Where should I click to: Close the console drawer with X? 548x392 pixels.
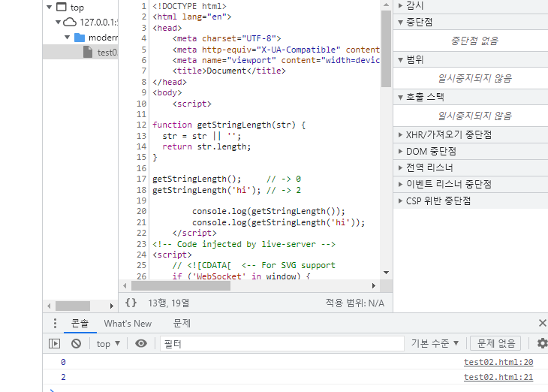[543, 323]
